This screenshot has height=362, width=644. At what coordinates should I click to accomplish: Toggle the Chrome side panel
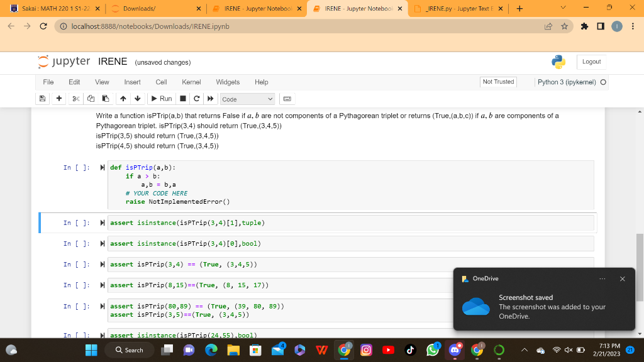[x=600, y=26]
